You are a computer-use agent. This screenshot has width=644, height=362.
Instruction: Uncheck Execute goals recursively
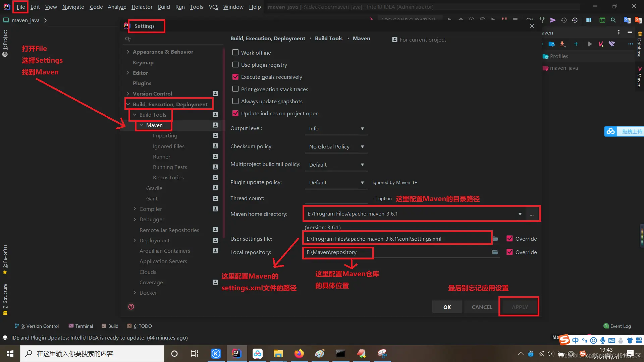(235, 77)
